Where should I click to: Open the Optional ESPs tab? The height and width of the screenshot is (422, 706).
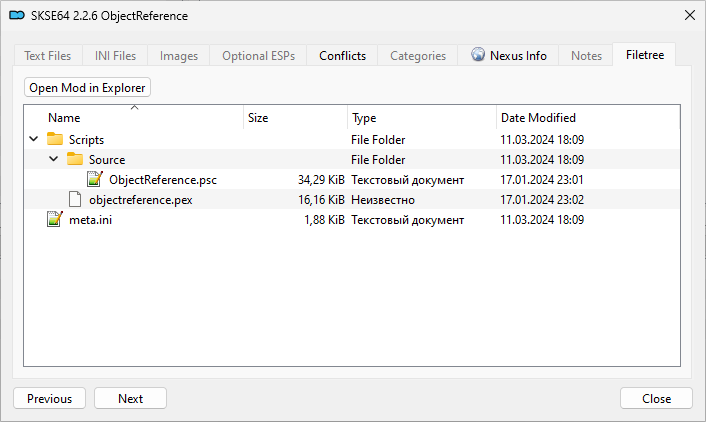pos(258,56)
